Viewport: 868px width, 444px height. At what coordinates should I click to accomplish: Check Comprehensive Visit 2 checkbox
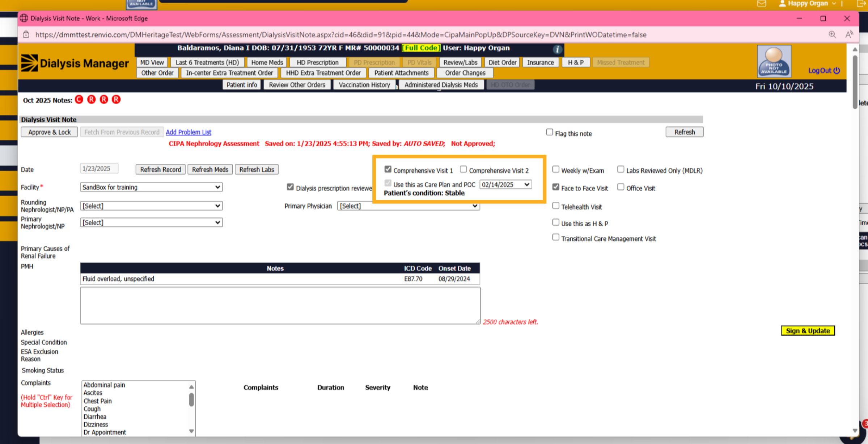point(463,169)
